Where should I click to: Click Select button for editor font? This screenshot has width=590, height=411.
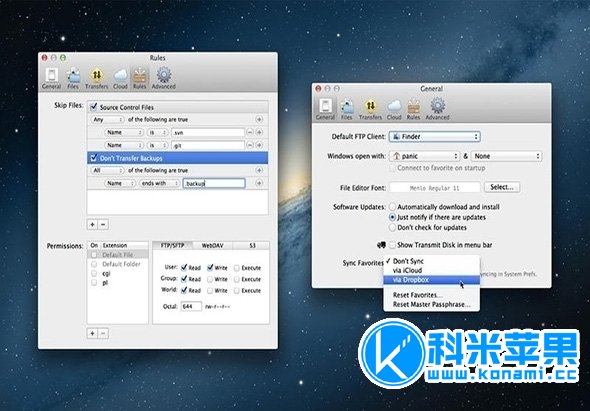tap(502, 187)
